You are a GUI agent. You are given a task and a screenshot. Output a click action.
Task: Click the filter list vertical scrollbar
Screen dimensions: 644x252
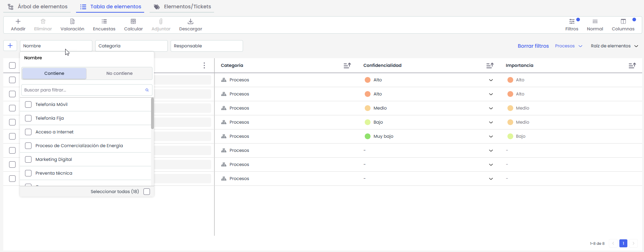(152, 113)
